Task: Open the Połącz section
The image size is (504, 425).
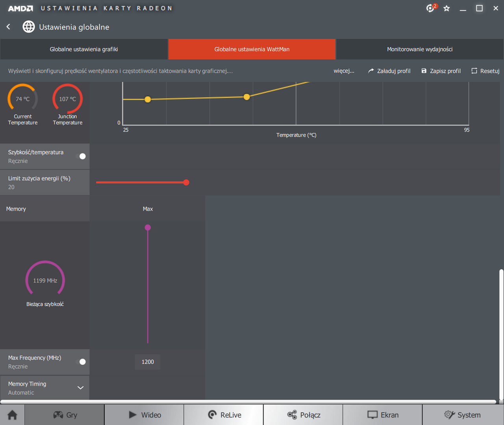Action: point(303,415)
